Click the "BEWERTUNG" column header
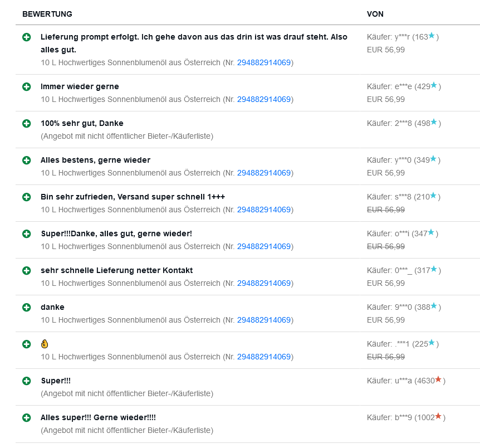Image resolution: width=480 pixels, height=448 pixels. click(47, 14)
